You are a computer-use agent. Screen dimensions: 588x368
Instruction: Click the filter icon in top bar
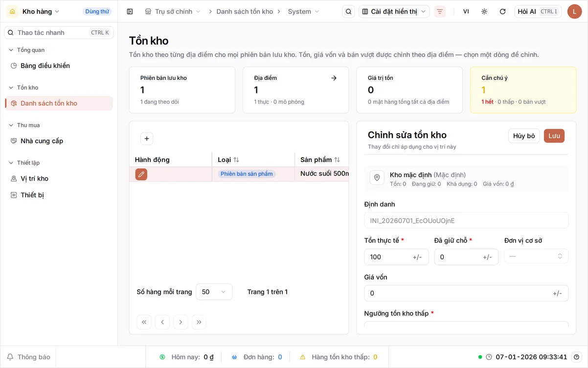(440, 11)
